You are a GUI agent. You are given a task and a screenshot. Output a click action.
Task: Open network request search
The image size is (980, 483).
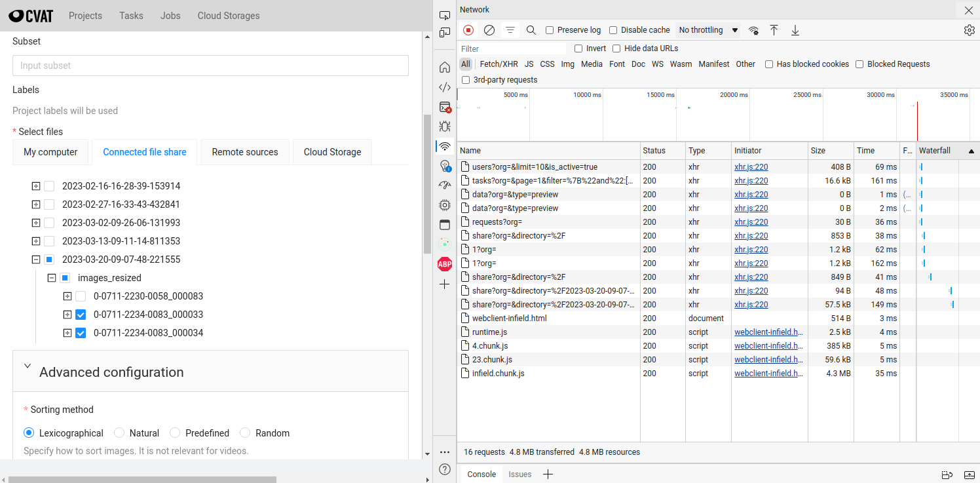pyautogui.click(x=531, y=29)
